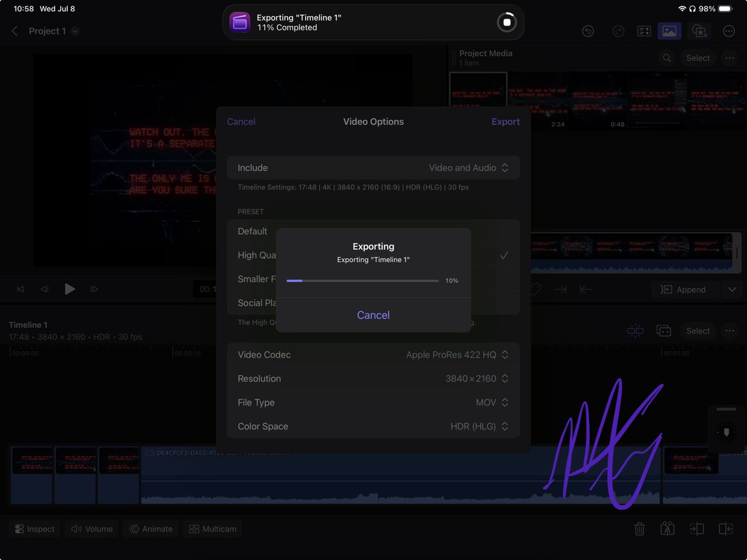Select first small clip in timeline

(x=32, y=475)
